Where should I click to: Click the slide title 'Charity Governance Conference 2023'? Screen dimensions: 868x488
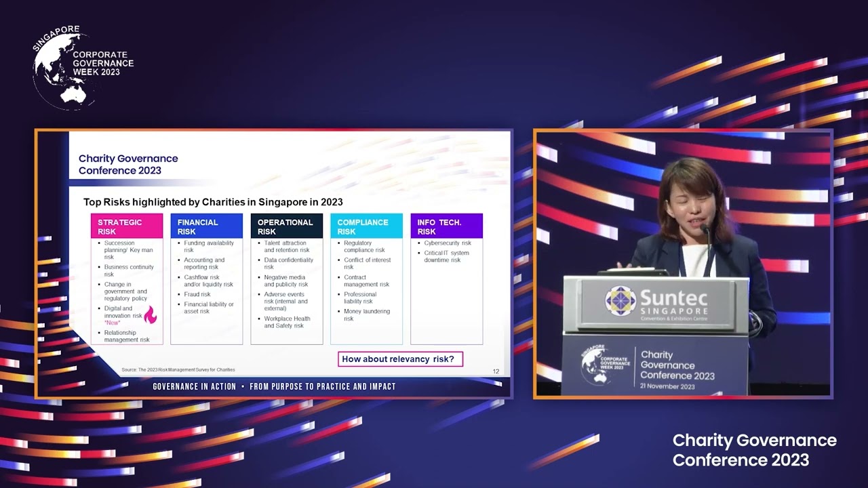pyautogui.click(x=128, y=165)
